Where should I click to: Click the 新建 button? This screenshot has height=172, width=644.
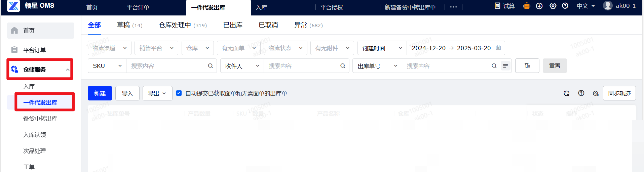click(100, 93)
